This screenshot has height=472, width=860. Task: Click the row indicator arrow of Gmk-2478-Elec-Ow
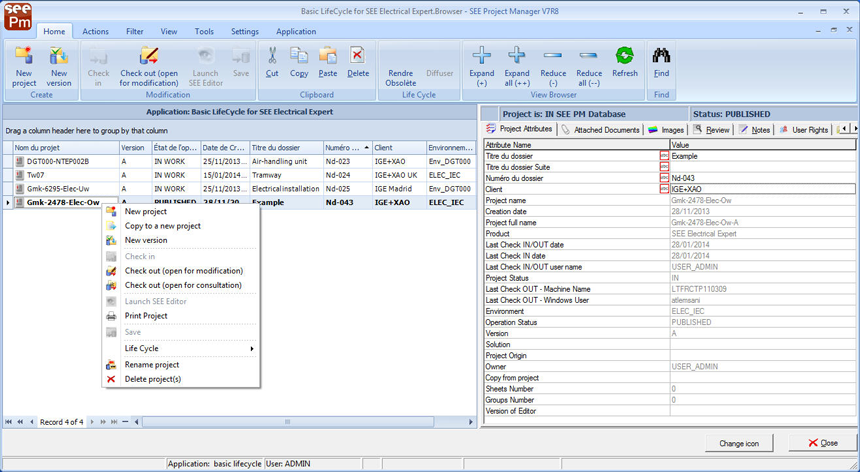click(x=8, y=202)
